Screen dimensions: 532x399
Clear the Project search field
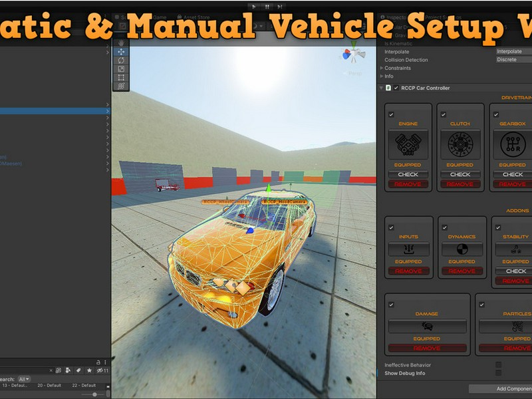tap(51, 370)
